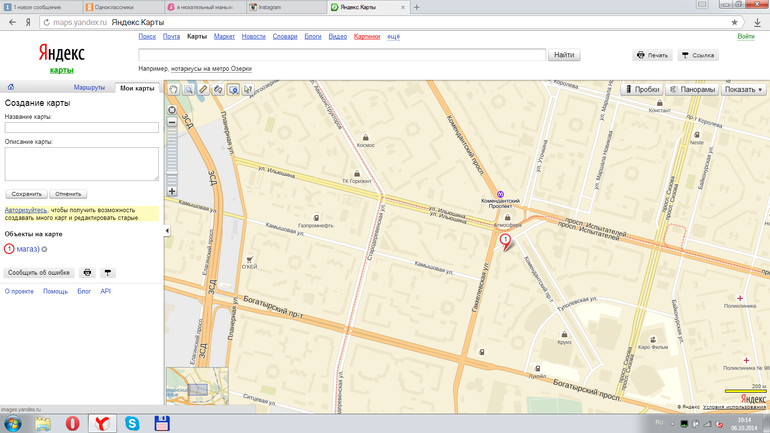Click the Авторизуйтесь link
This screenshot has height=433, width=770.
[26, 210]
